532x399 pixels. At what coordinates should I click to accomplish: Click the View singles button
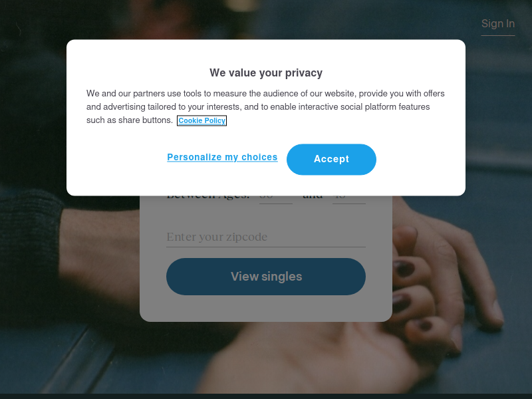coord(265,277)
